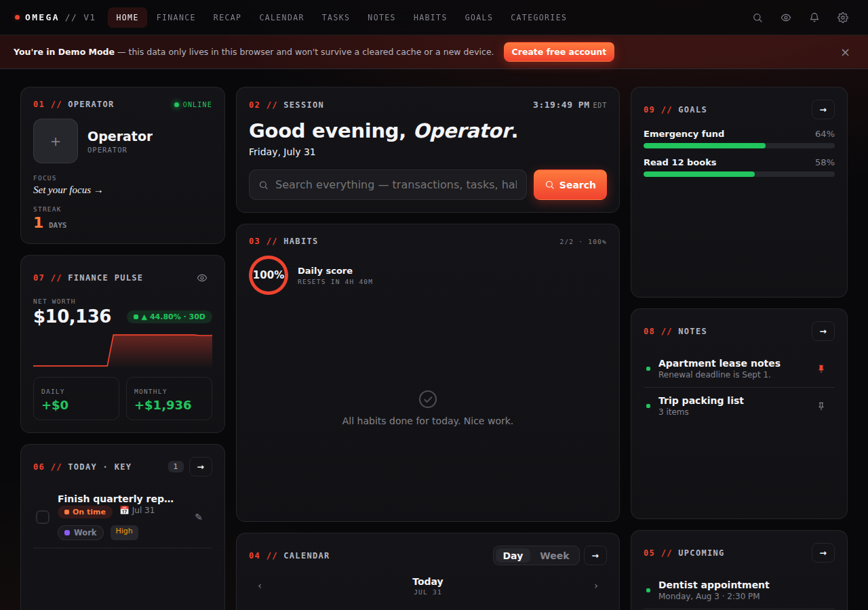Select Day view in calendar

(513, 556)
